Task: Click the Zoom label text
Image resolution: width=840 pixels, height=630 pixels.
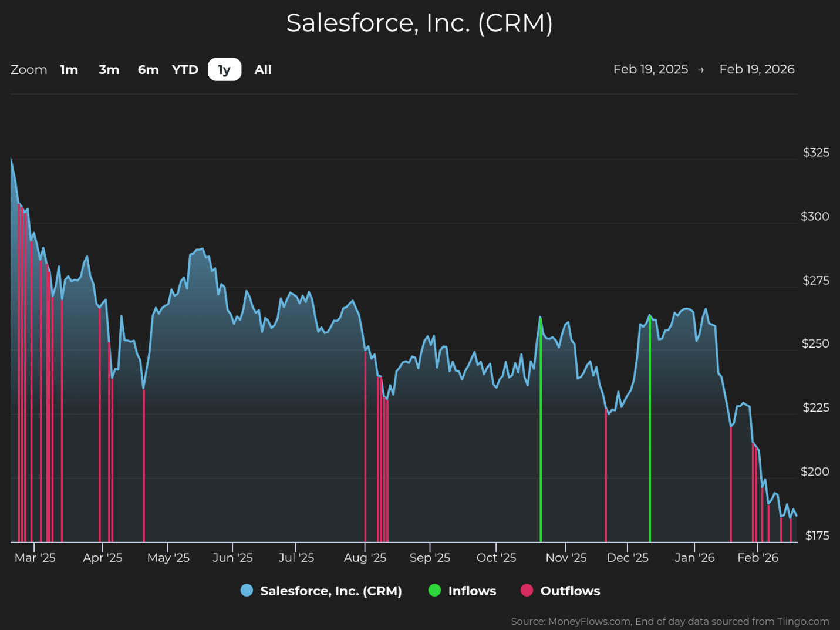Action: tap(29, 70)
